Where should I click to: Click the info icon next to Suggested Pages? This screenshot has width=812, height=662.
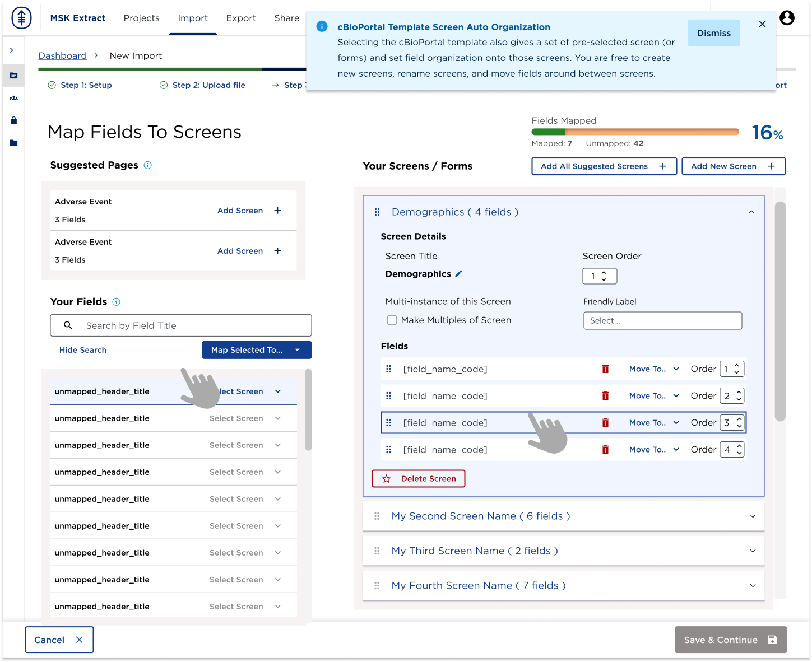[147, 165]
